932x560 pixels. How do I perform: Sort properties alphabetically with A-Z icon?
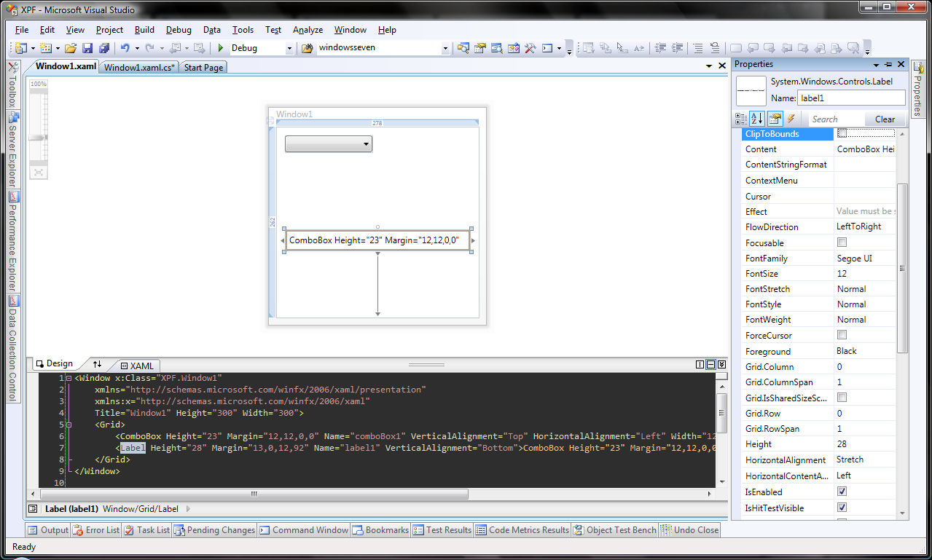pos(757,119)
